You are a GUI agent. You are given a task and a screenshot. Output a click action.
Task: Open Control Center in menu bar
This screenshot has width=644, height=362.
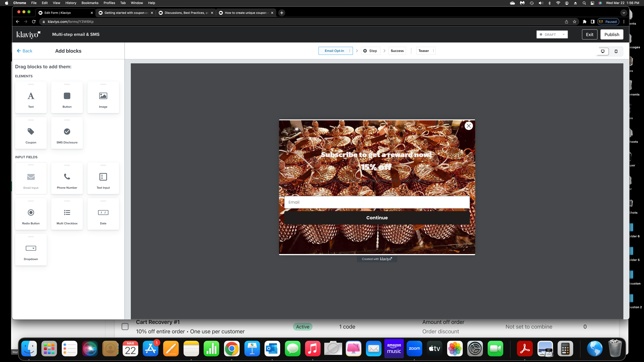point(592,3)
